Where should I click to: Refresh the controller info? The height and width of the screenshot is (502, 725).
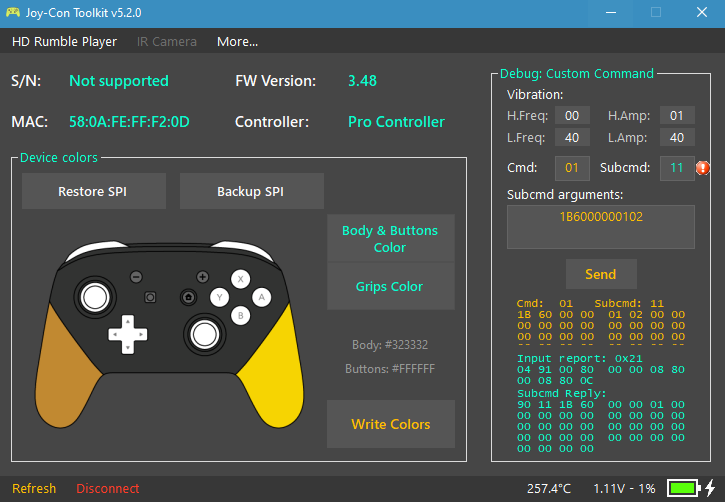(34, 489)
